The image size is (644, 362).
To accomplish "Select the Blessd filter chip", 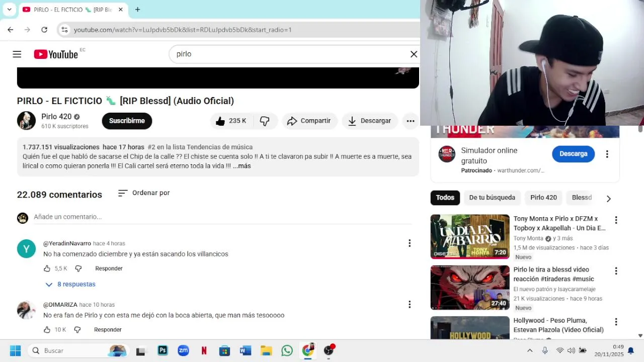I will 582,198.
